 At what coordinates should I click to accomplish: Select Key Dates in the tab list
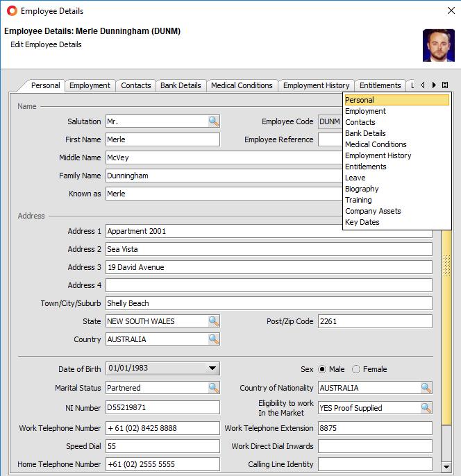(362, 222)
